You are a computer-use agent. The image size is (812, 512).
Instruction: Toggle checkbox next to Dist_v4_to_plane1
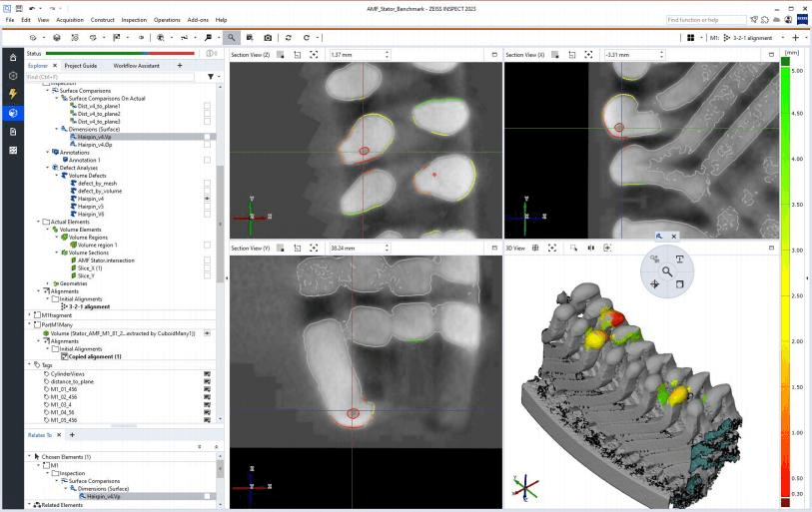[207, 105]
